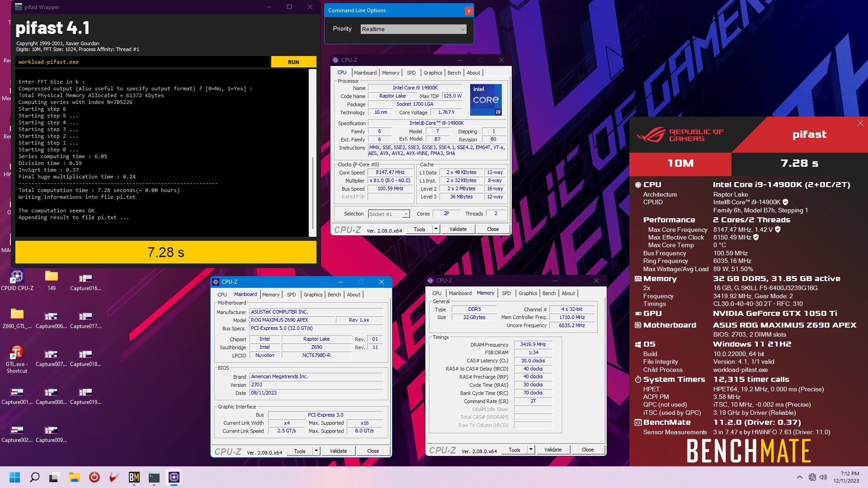This screenshot has height=488, width=868.
Task: Open the terminal window taskbar icon
Action: (x=154, y=477)
